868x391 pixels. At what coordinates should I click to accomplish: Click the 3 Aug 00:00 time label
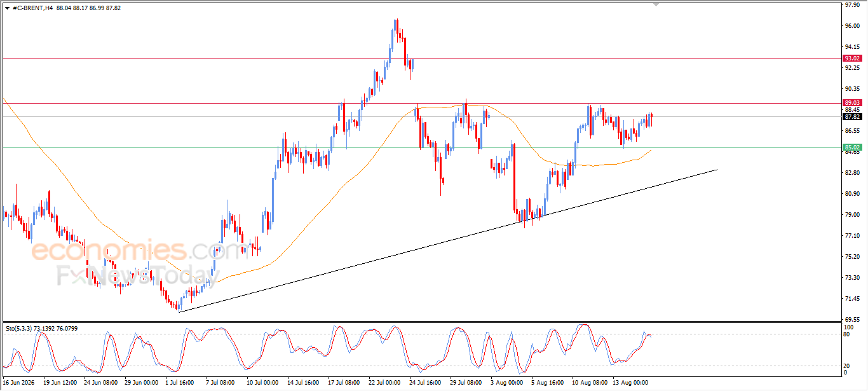pyautogui.click(x=506, y=383)
